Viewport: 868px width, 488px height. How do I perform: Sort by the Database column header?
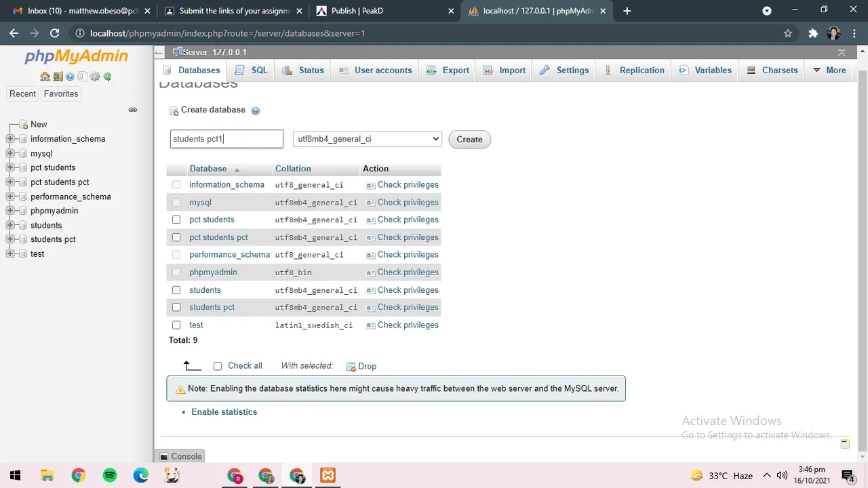208,169
